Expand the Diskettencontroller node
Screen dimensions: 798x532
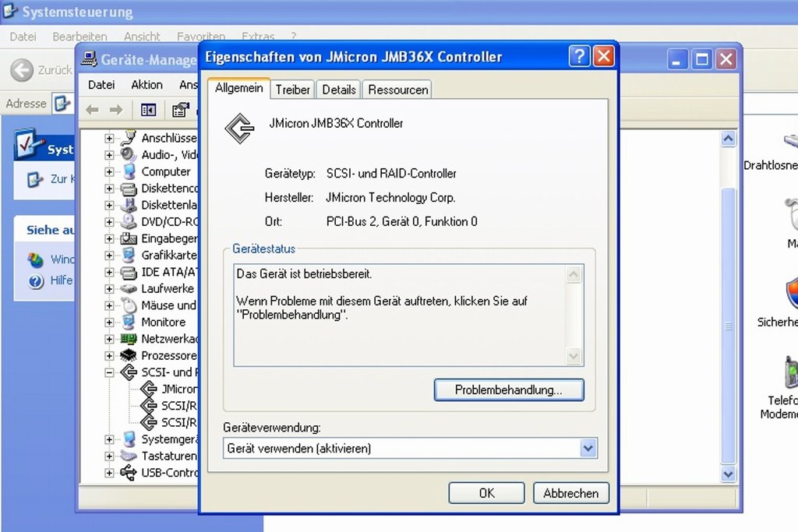109,188
